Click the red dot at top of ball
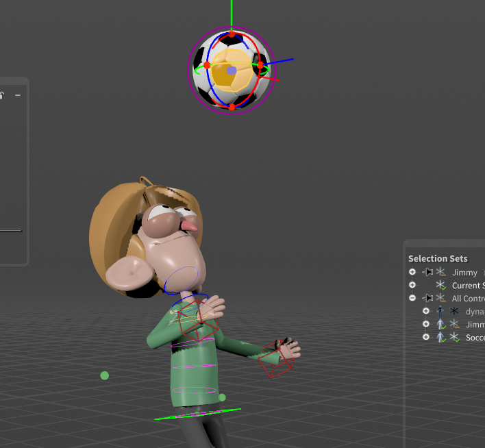The image size is (485, 448). [x=232, y=34]
